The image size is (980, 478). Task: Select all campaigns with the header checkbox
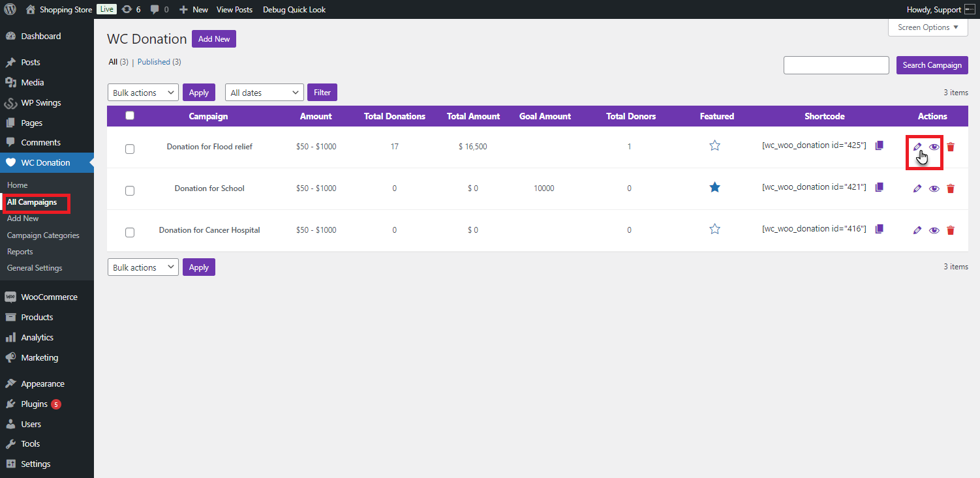pyautogui.click(x=130, y=115)
